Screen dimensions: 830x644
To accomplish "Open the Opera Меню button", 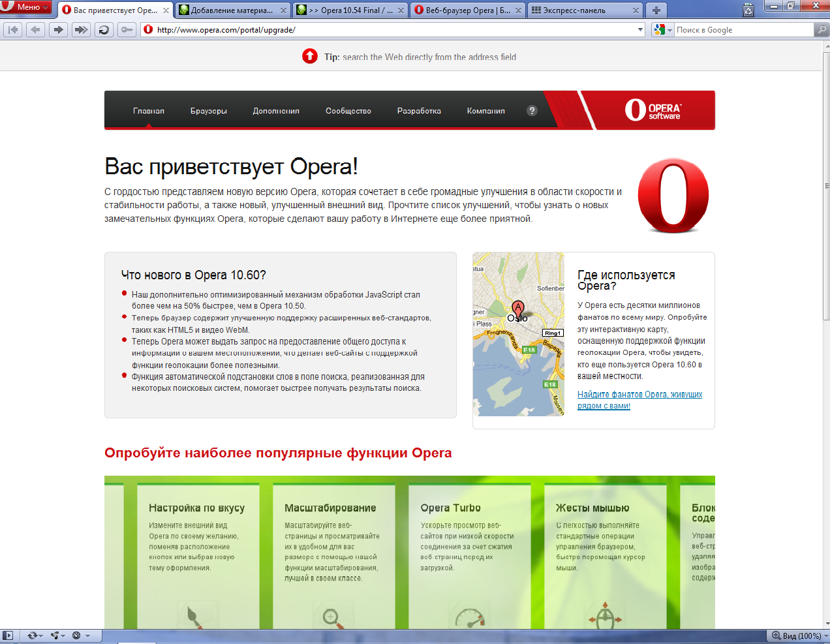I will tap(26, 7).
